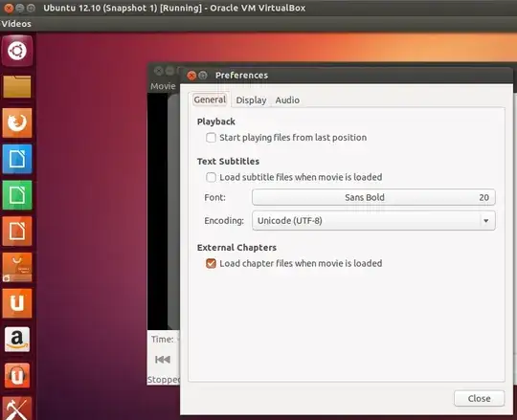Open System Settings wrench icon in launcher
Image resolution: width=517 pixels, height=420 pixels.
pos(17,409)
